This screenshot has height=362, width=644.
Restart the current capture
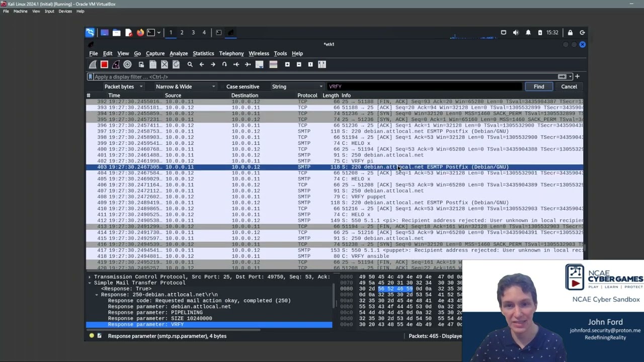pos(116,64)
